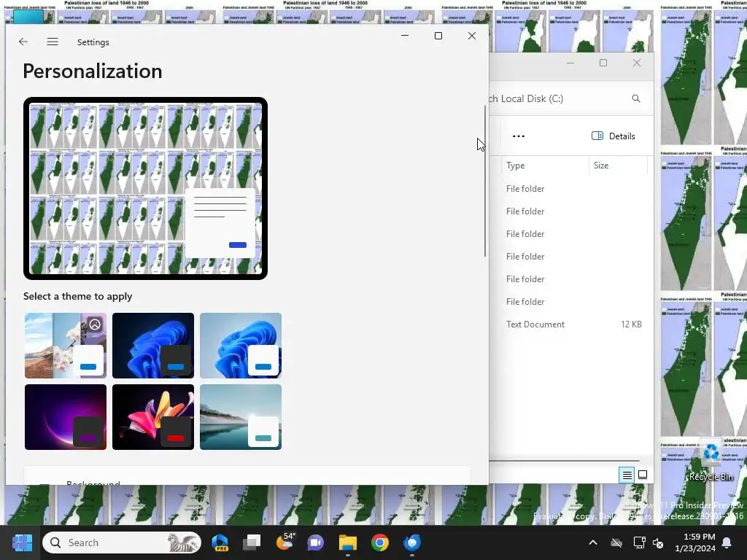747x560 pixels.
Task: Click the 12 KB size value
Action: point(631,324)
